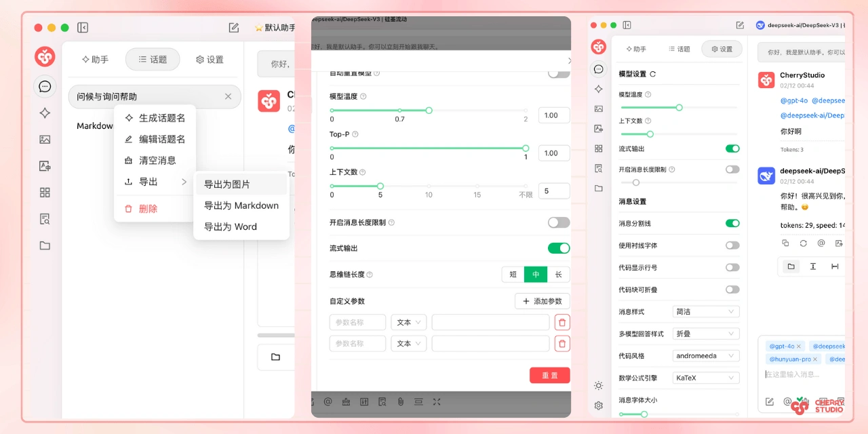Open the 消息样式 dropdown showing 简洁

pos(705,311)
